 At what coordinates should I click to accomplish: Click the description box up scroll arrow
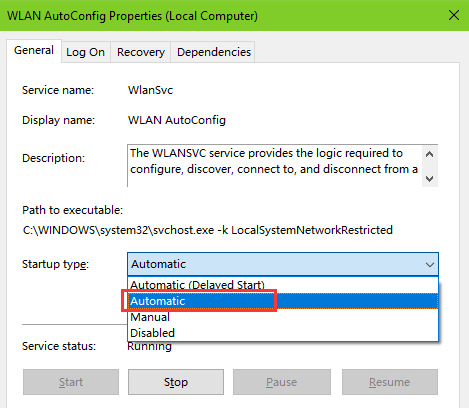tap(430, 154)
